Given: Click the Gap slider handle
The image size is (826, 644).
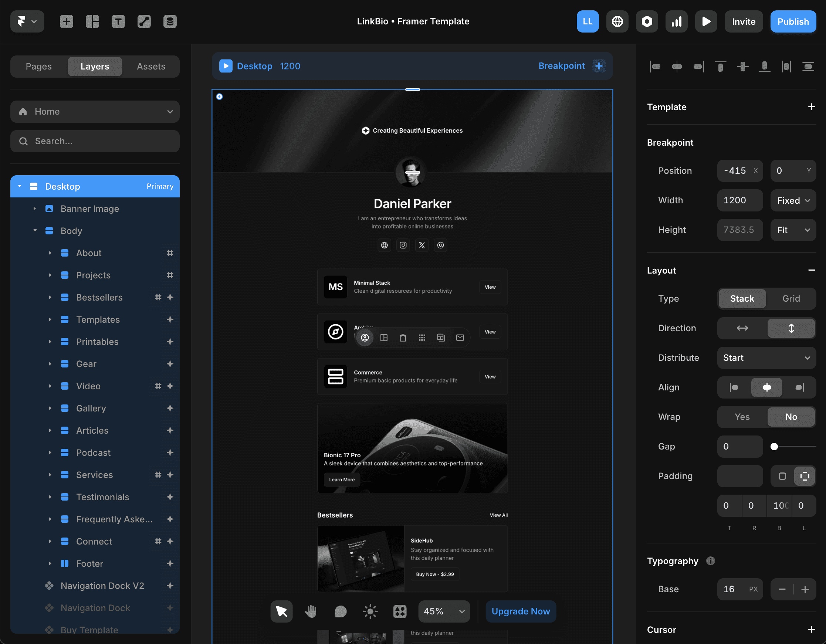Looking at the screenshot, I should click(774, 447).
